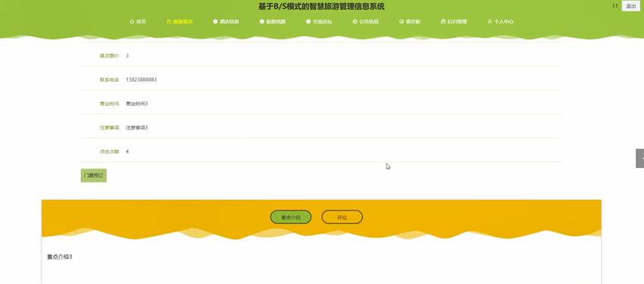Switch to the 景点介绍 tab
644x284 pixels.
(291, 217)
